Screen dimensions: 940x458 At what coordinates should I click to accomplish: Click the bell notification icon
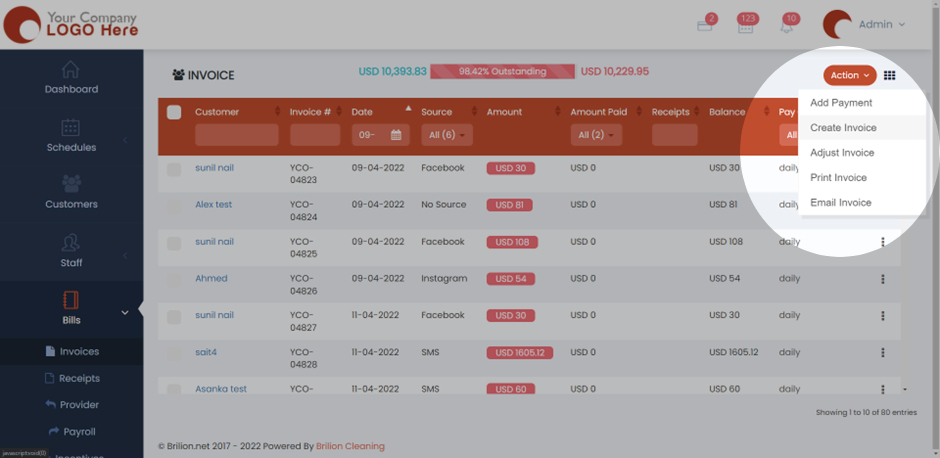click(787, 26)
